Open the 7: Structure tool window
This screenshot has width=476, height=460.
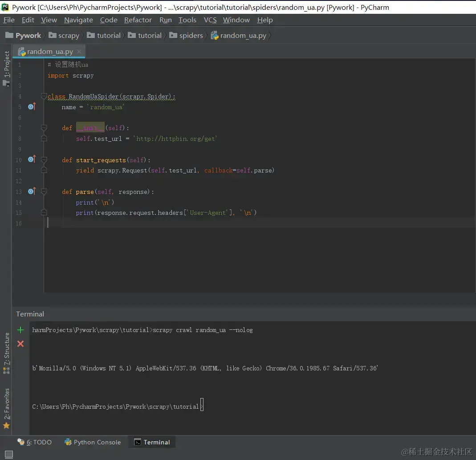(x=6, y=353)
